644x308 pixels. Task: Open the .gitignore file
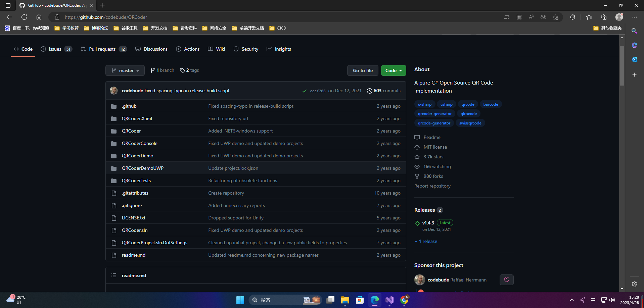point(132,206)
